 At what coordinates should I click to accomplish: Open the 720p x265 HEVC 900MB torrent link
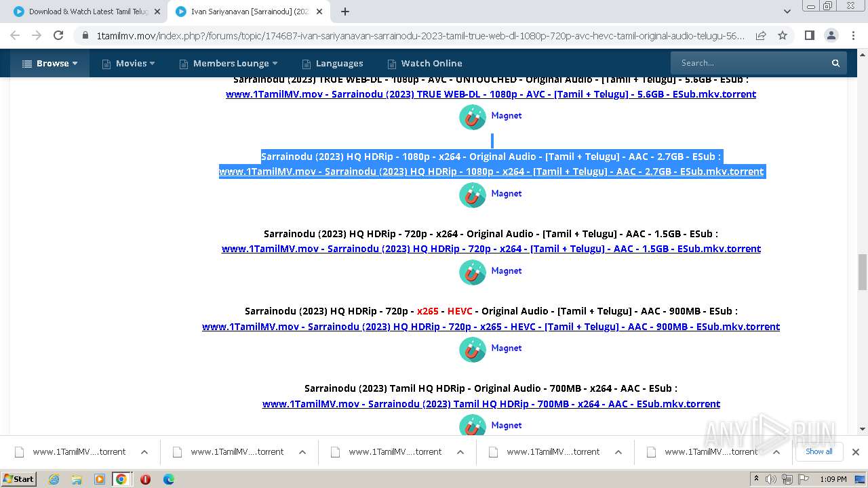tap(491, 327)
